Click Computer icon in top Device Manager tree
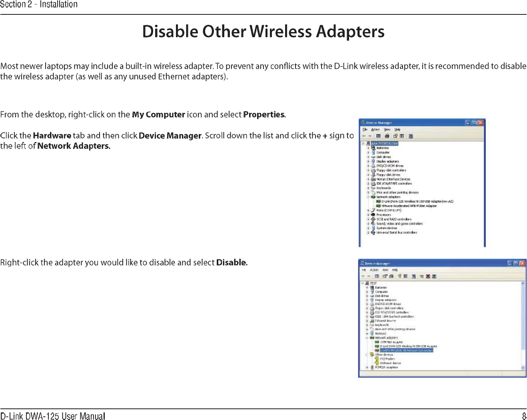This screenshot has width=527, height=420. 373,152
